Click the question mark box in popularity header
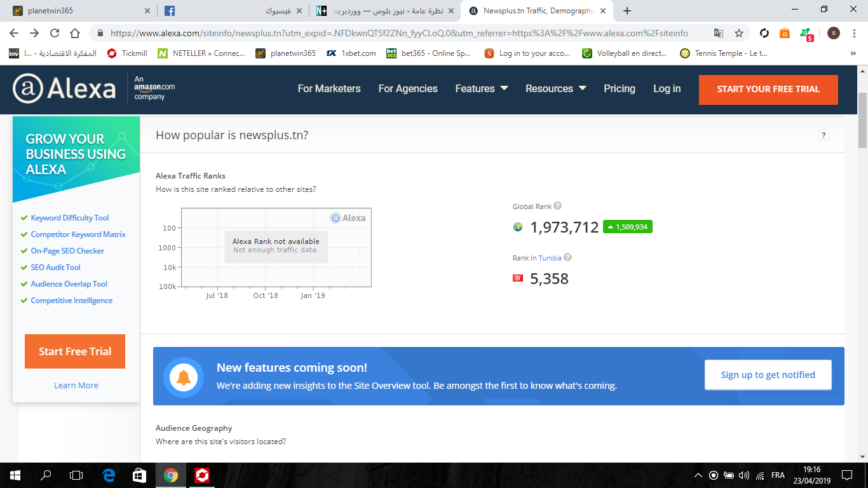 (x=824, y=135)
